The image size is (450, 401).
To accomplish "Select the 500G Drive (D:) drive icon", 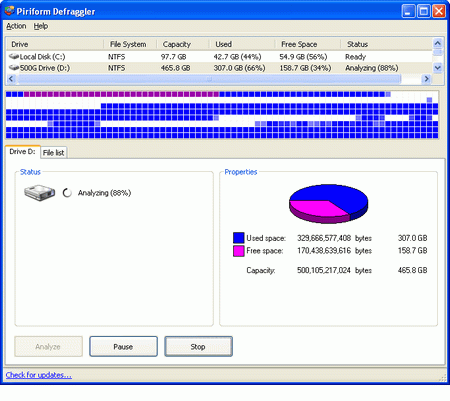I will point(14,68).
